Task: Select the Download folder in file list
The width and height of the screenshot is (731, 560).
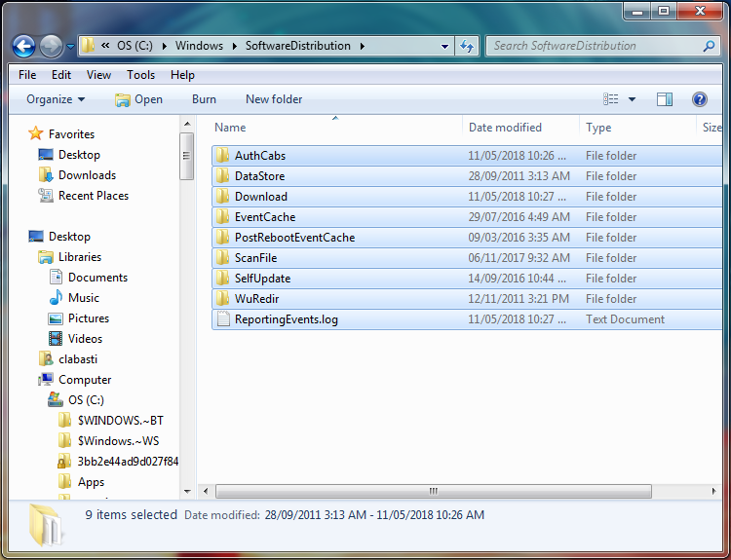Action: (x=467, y=197)
